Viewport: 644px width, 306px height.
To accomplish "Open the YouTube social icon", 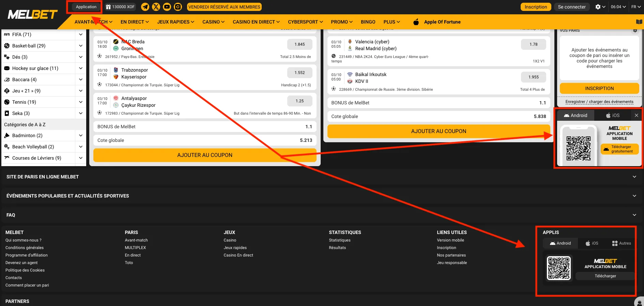I will tap(167, 7).
